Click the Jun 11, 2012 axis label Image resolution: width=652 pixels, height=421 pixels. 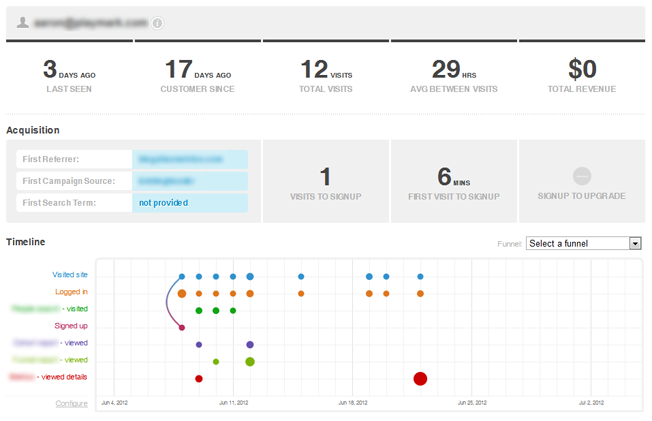coord(234,403)
